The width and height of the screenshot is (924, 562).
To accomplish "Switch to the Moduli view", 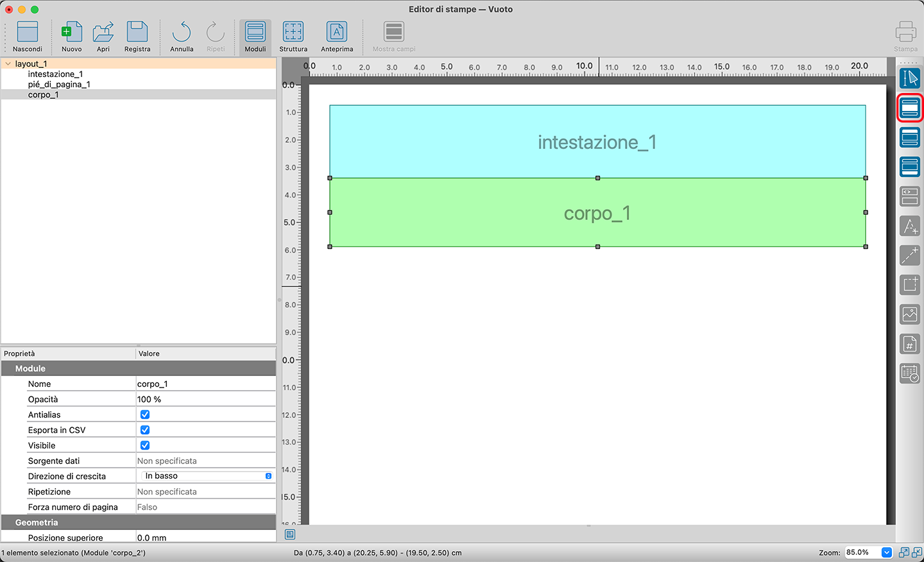I will click(255, 37).
